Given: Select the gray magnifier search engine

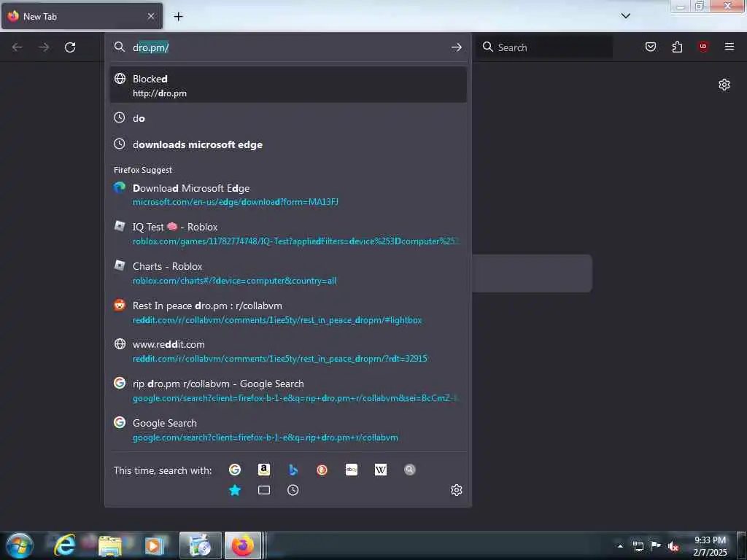Looking at the screenshot, I should click(410, 470).
